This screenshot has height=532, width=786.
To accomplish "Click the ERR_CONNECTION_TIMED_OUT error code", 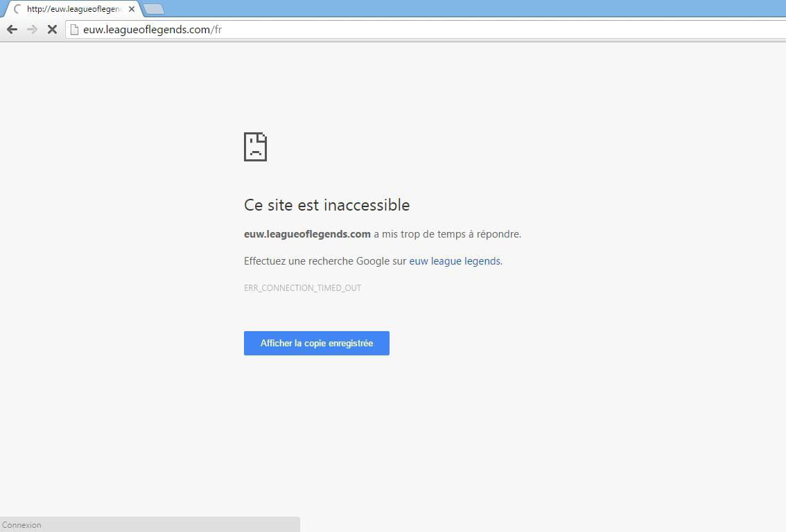I will point(302,288).
